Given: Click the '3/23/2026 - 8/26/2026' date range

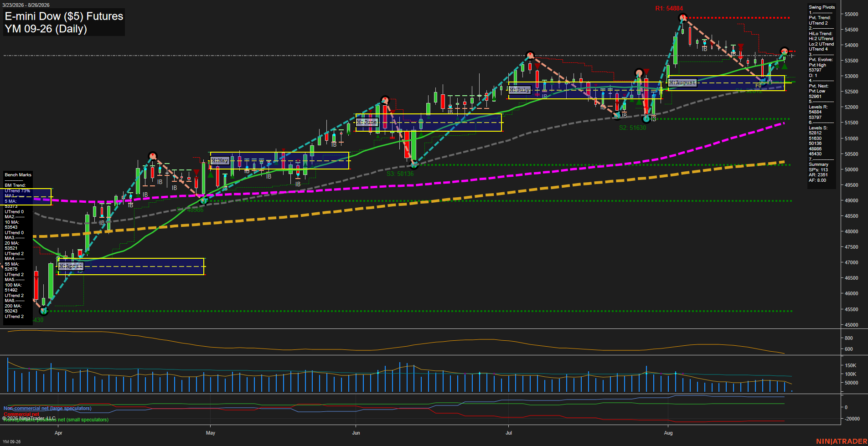Looking at the screenshot, I should [26, 5].
